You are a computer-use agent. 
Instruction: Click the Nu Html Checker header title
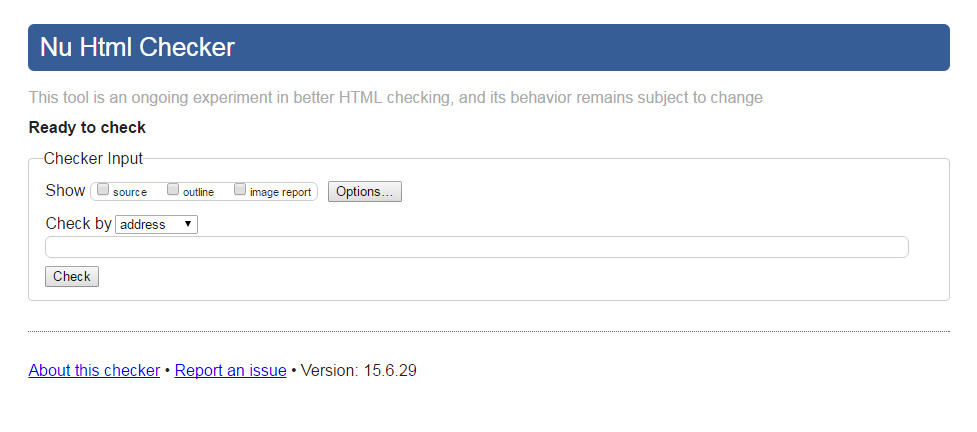point(137,47)
